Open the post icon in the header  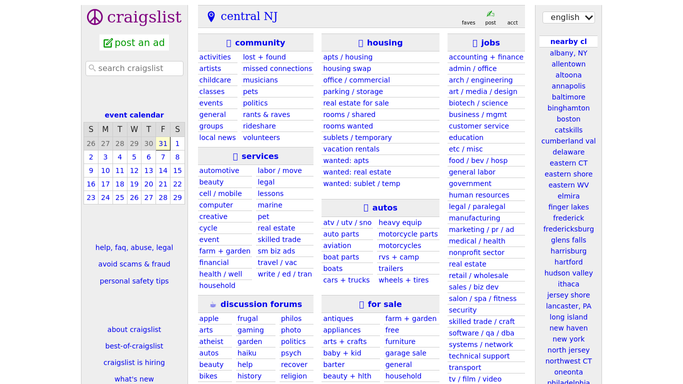point(490,18)
